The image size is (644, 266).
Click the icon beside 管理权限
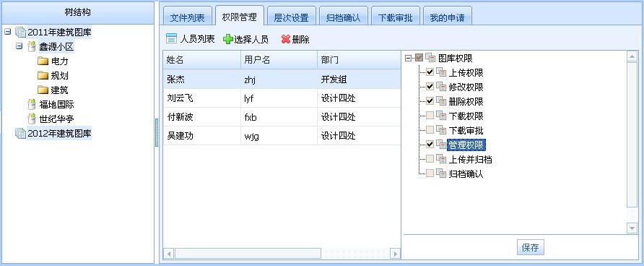[441, 145]
